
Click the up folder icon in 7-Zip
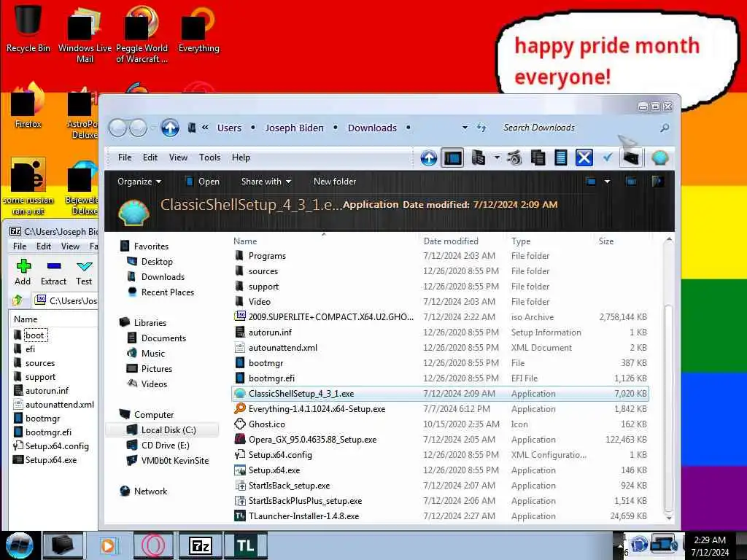[18, 300]
